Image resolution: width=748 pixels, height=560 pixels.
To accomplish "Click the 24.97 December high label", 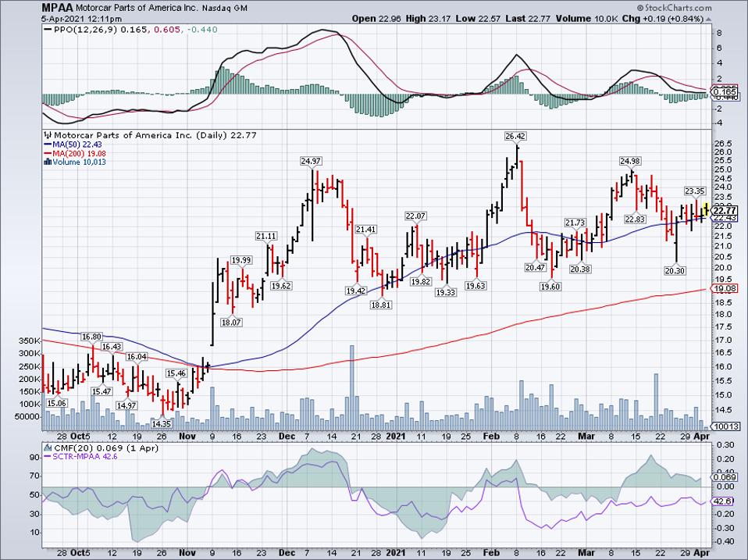I will [x=311, y=161].
